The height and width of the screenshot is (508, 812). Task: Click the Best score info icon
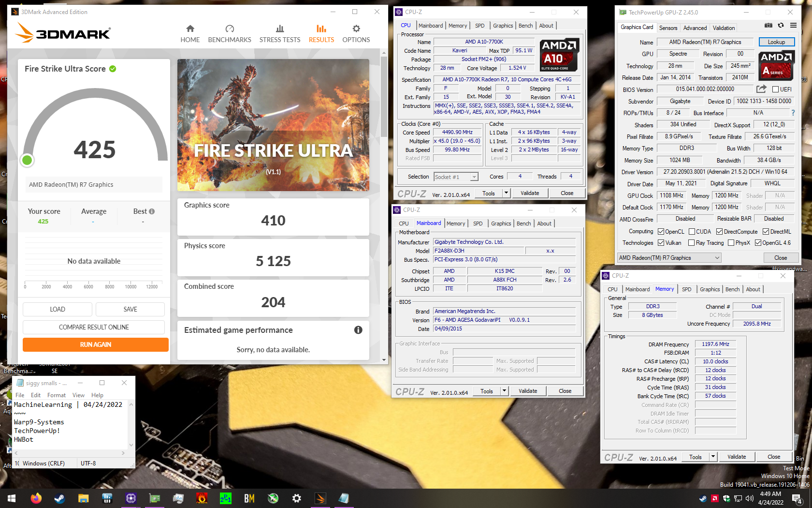click(x=152, y=211)
